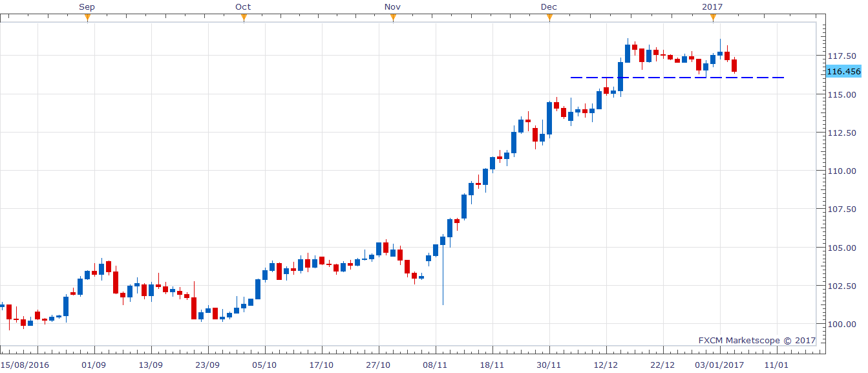Click the 112.50 price axis label
Image resolution: width=868 pixels, height=373 pixels.
(x=842, y=133)
